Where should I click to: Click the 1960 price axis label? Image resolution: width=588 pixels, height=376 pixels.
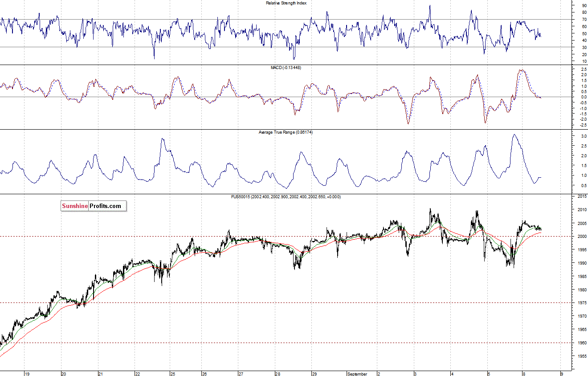[582, 343]
